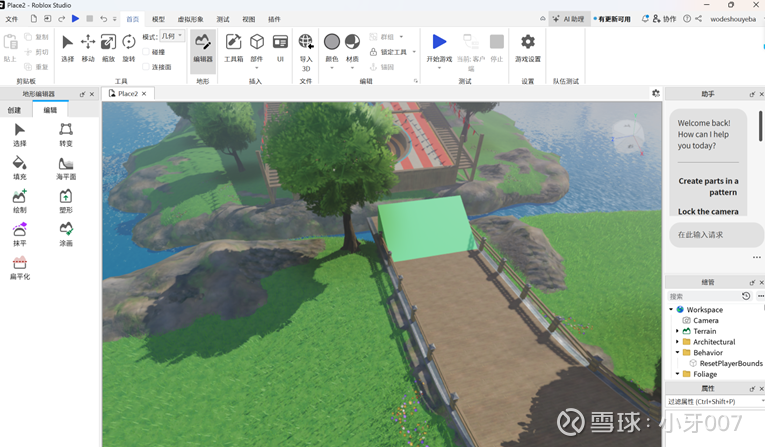Switch to the Model (模型) ribbon tab
The height and width of the screenshot is (447, 765).
[x=158, y=19]
